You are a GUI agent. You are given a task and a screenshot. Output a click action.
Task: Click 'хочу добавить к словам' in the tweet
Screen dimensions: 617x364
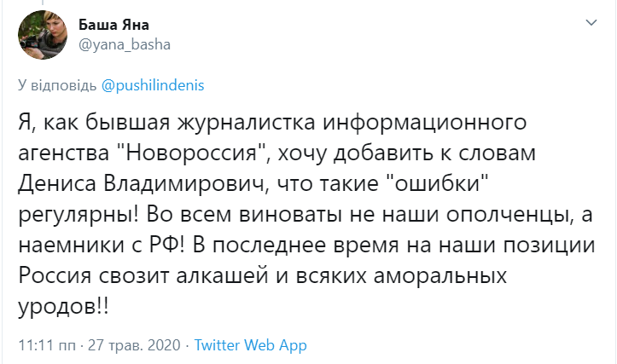407,153
